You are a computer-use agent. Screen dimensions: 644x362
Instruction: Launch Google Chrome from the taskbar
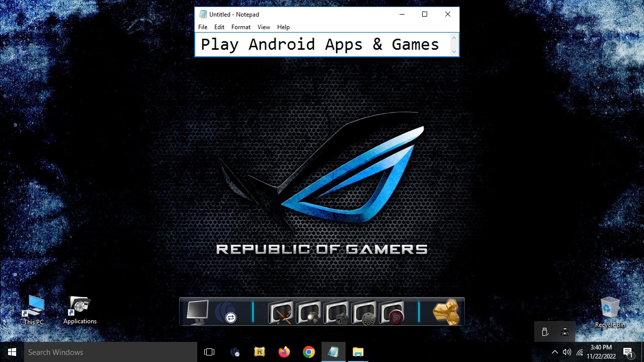coord(309,352)
